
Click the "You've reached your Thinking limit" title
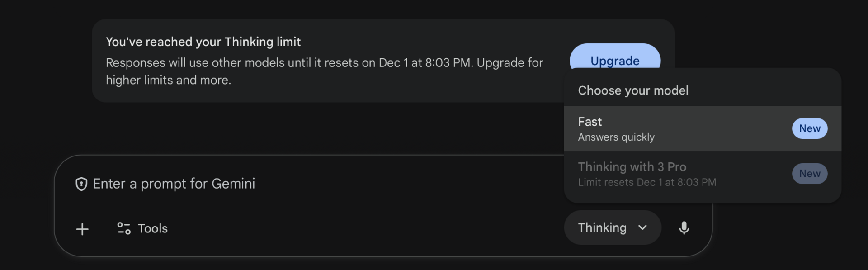203,42
